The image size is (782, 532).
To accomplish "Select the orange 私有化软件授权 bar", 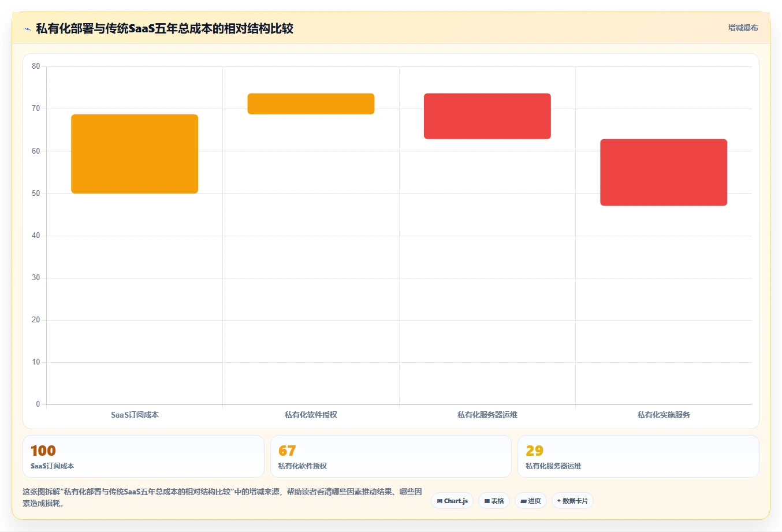I will tap(311, 104).
